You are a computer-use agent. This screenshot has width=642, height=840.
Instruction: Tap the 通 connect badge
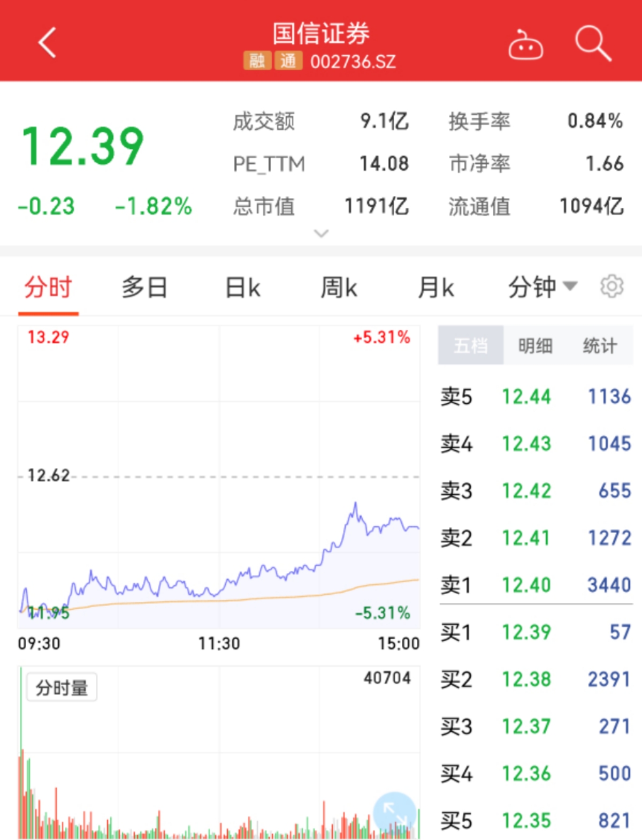click(288, 61)
